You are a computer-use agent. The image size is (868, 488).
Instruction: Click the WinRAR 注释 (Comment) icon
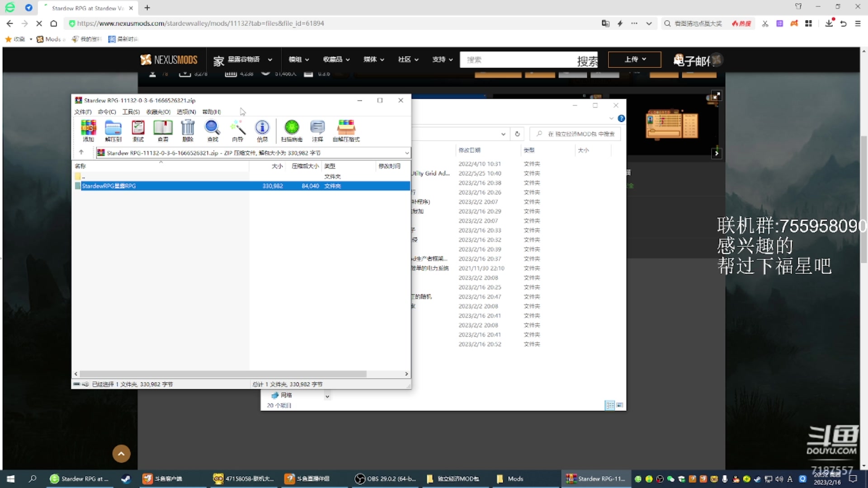point(317,131)
